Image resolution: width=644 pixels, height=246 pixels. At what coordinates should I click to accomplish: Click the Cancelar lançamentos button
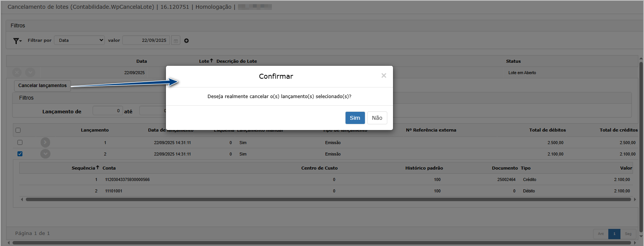43,86
